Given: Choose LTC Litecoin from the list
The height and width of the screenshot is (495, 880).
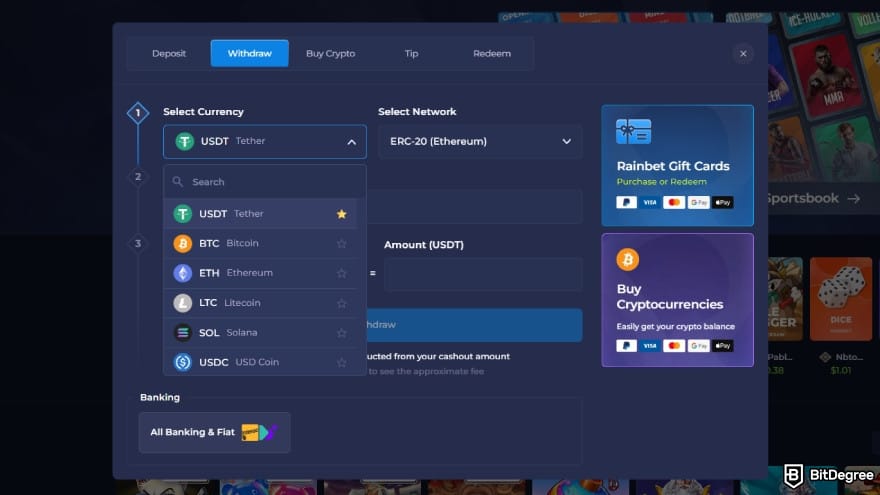Looking at the screenshot, I should click(260, 303).
